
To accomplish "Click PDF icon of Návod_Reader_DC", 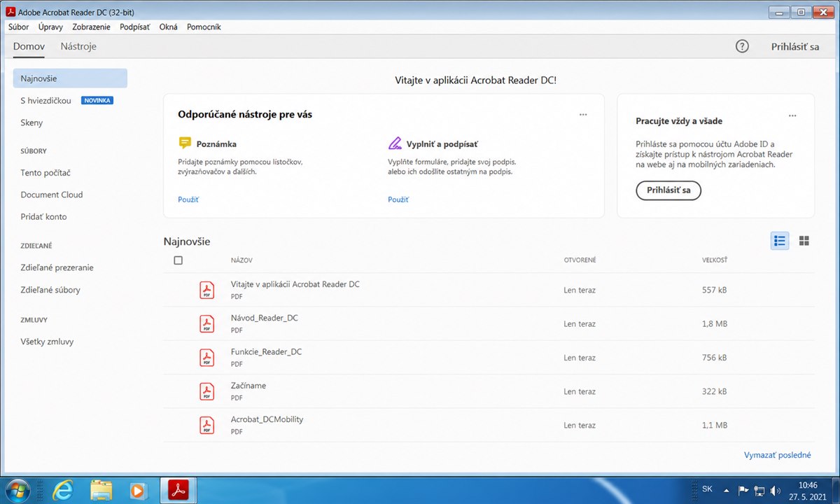I will point(207,323).
